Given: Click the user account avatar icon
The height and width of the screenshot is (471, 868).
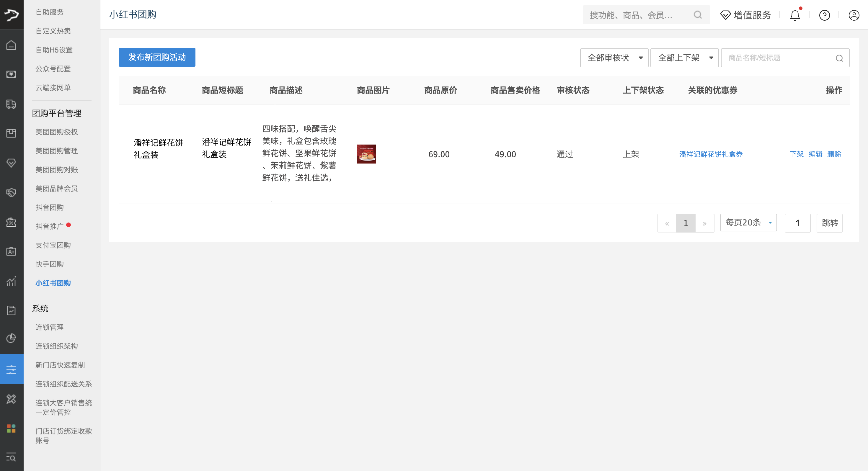Looking at the screenshot, I should (x=854, y=15).
